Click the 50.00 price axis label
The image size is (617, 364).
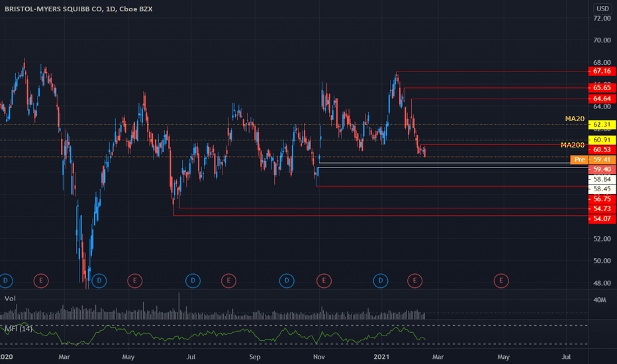pyautogui.click(x=602, y=261)
